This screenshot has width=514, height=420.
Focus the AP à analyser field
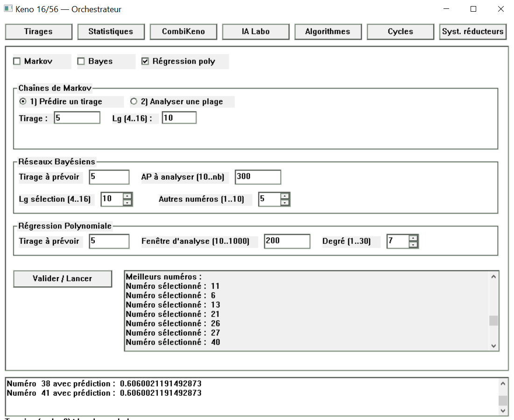tap(258, 177)
